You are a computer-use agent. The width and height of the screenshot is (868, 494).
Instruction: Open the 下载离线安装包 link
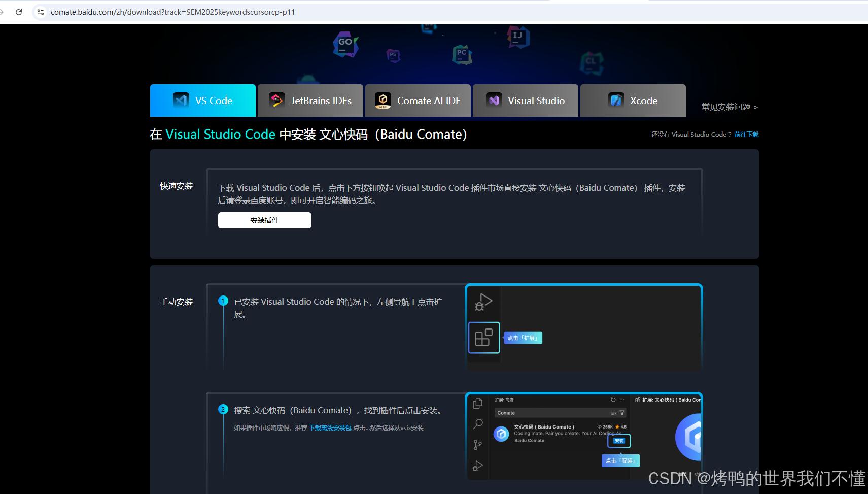(x=330, y=428)
